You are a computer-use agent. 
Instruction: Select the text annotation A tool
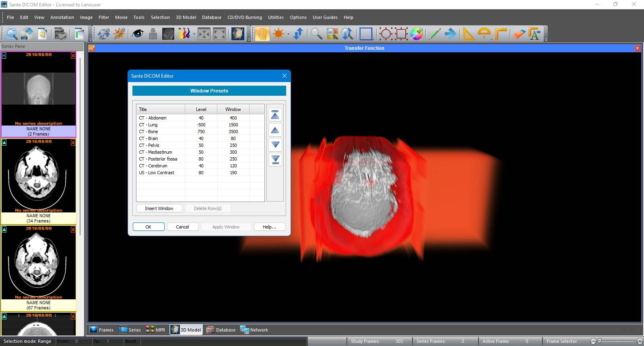[535, 34]
